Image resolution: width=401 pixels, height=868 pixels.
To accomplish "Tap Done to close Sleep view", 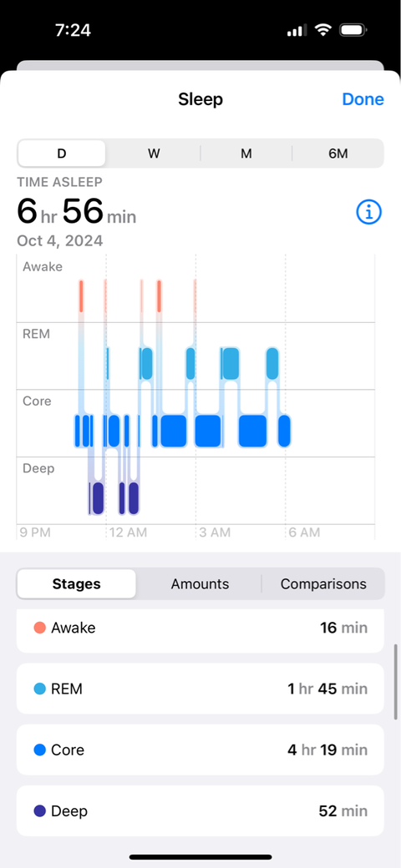I will (363, 99).
